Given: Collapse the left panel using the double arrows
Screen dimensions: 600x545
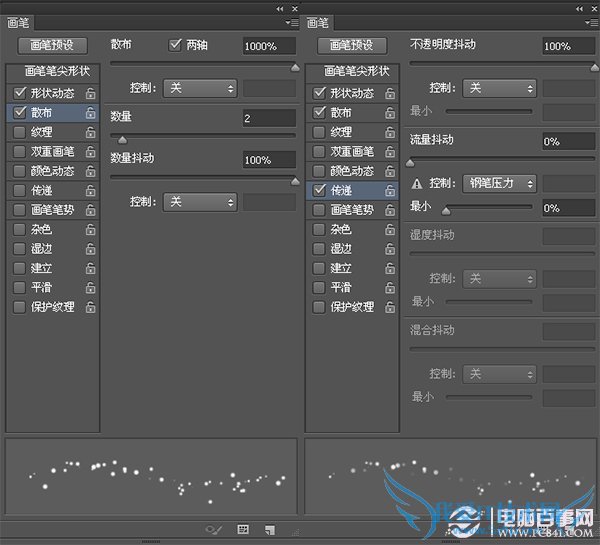Looking at the screenshot, I should 279,7.
